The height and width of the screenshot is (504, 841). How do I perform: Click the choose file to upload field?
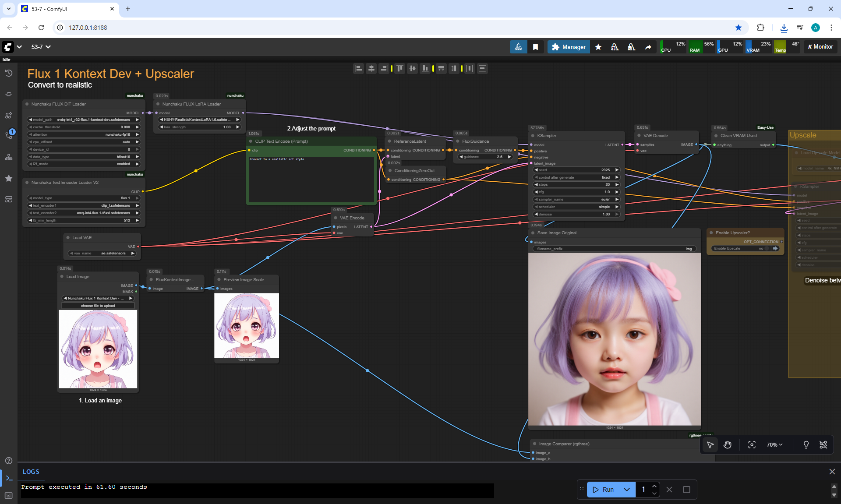[x=98, y=306]
